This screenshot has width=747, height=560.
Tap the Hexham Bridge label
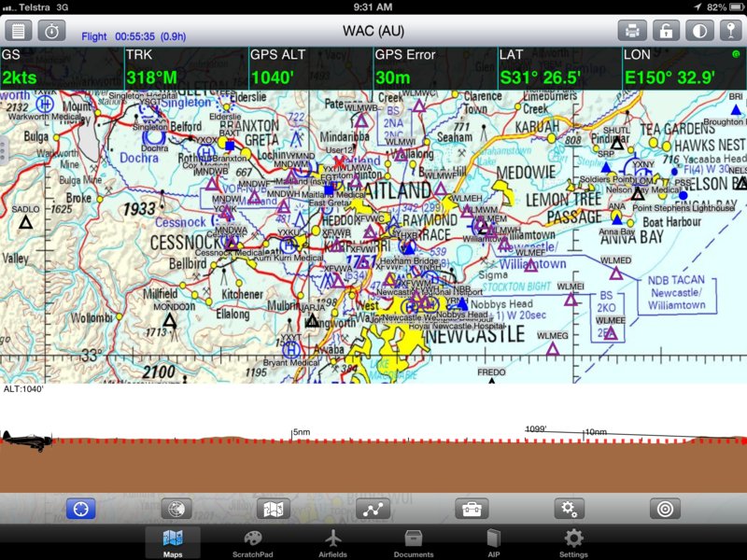click(x=409, y=261)
